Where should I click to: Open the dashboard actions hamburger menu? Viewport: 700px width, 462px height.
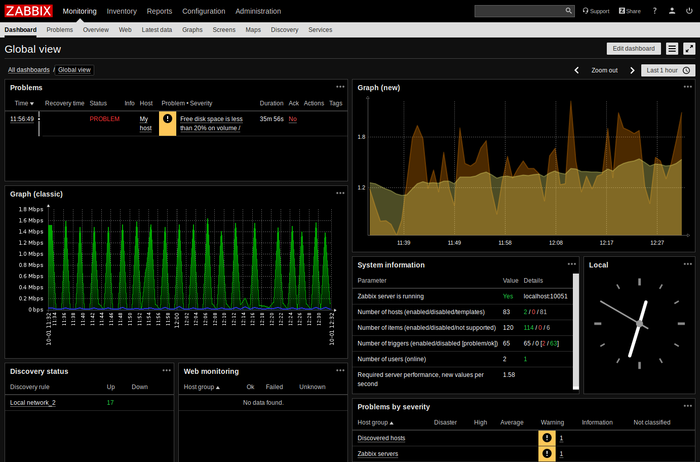click(x=671, y=48)
